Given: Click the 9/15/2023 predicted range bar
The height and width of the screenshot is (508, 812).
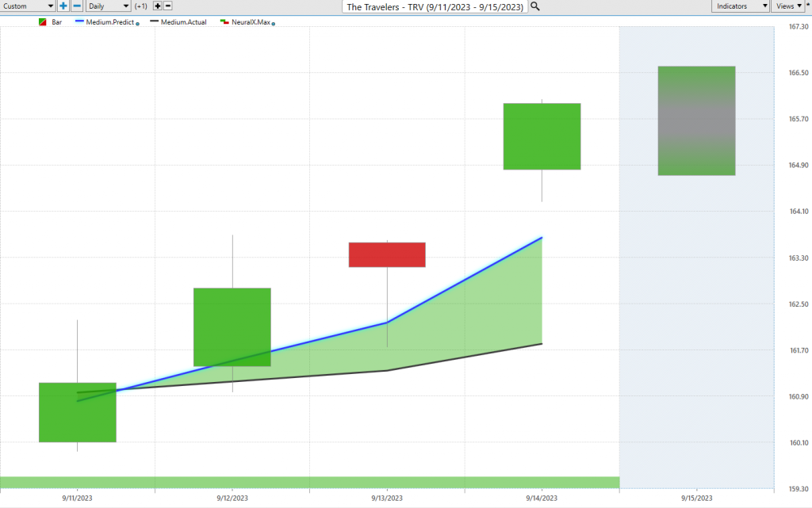Looking at the screenshot, I should 696,120.
